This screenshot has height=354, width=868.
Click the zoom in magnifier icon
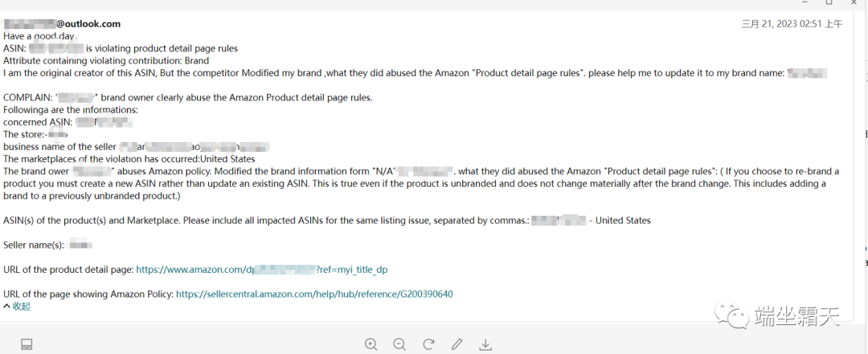pyautogui.click(x=371, y=344)
